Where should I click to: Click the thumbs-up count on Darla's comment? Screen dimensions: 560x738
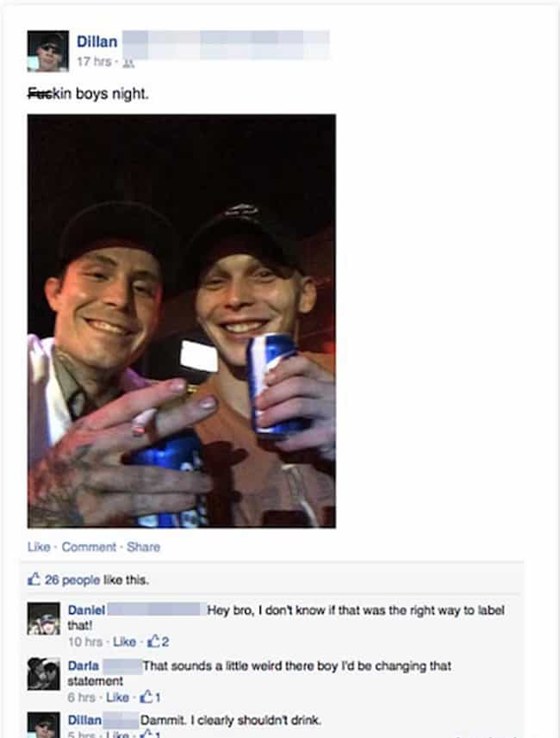pyautogui.click(x=151, y=697)
